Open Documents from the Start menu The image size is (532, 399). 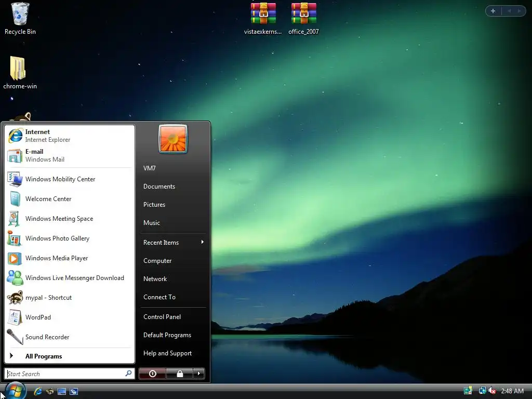point(173,187)
